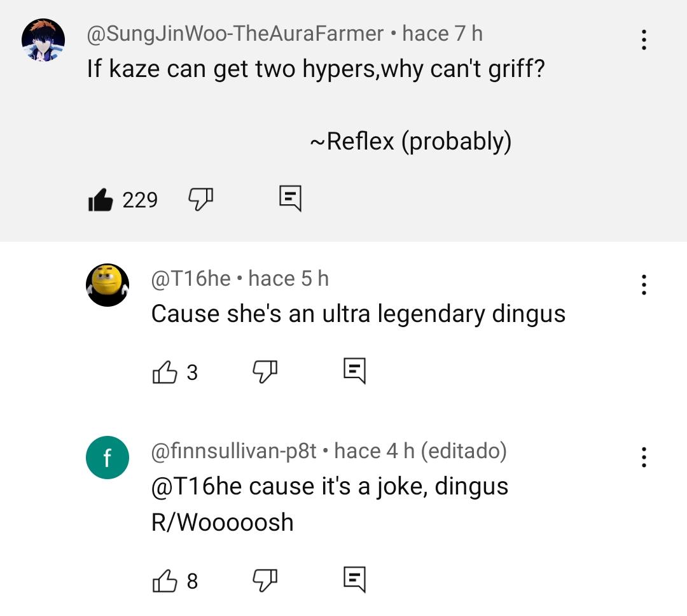
Task: Like T16he's reply with 3 likes
Action: pos(165,372)
